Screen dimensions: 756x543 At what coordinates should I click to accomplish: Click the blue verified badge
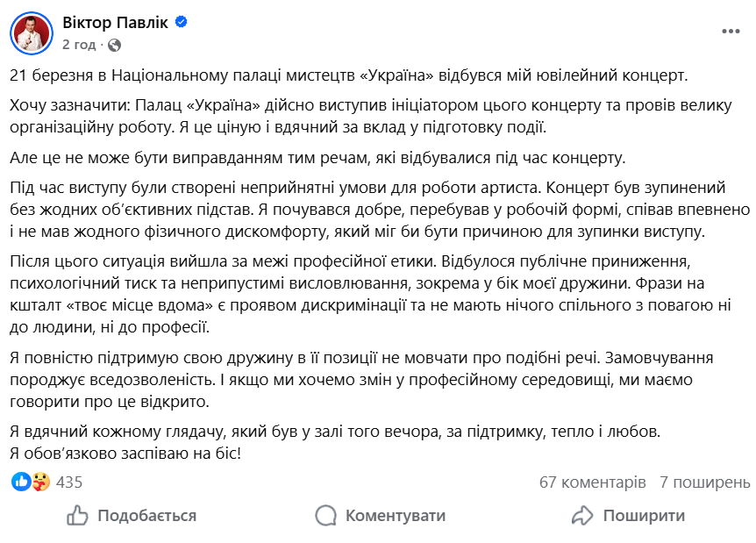point(181,23)
